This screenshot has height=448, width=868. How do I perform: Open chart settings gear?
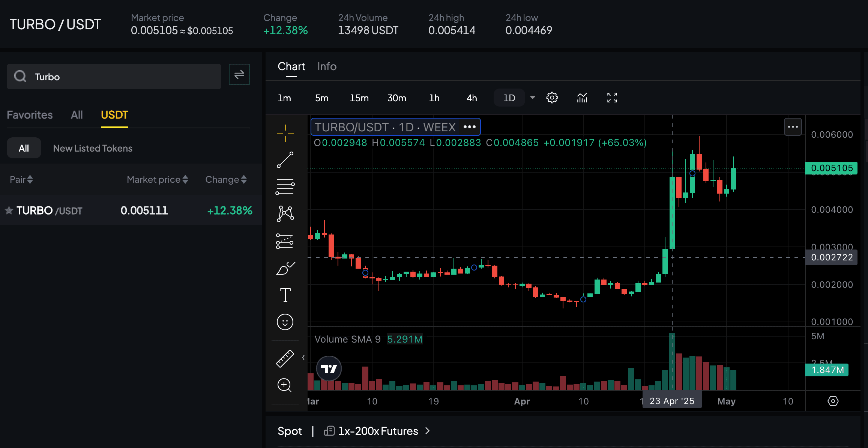click(x=552, y=98)
